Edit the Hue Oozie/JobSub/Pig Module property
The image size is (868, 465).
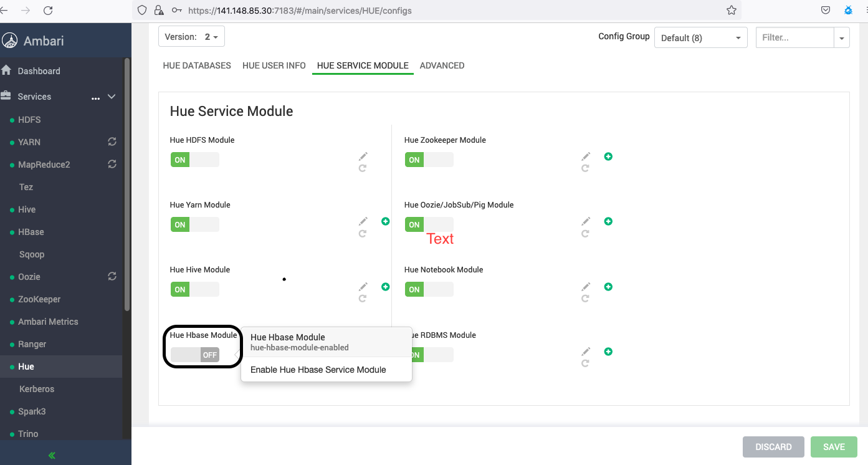585,221
